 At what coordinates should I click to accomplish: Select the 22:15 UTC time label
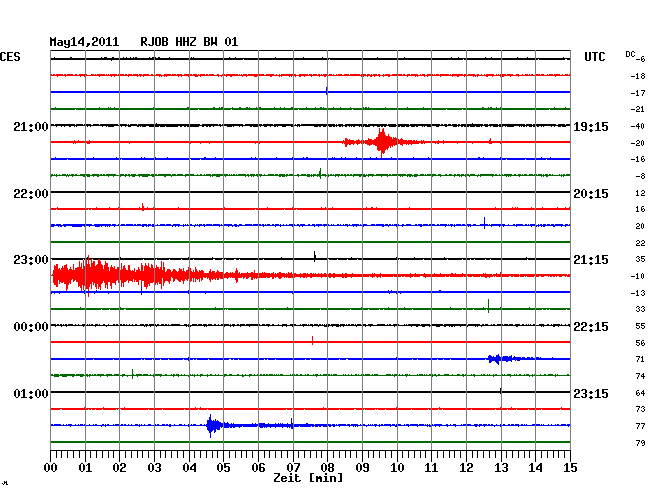(591, 327)
